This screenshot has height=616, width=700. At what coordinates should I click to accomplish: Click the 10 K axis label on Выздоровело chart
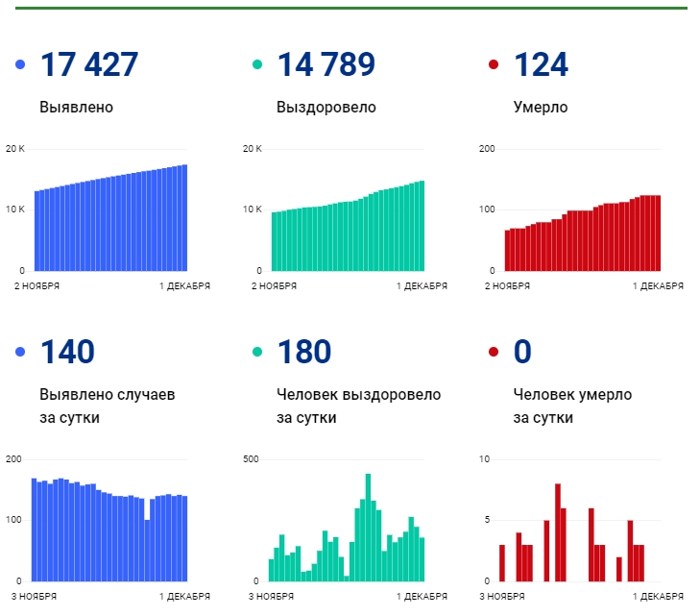pos(253,209)
